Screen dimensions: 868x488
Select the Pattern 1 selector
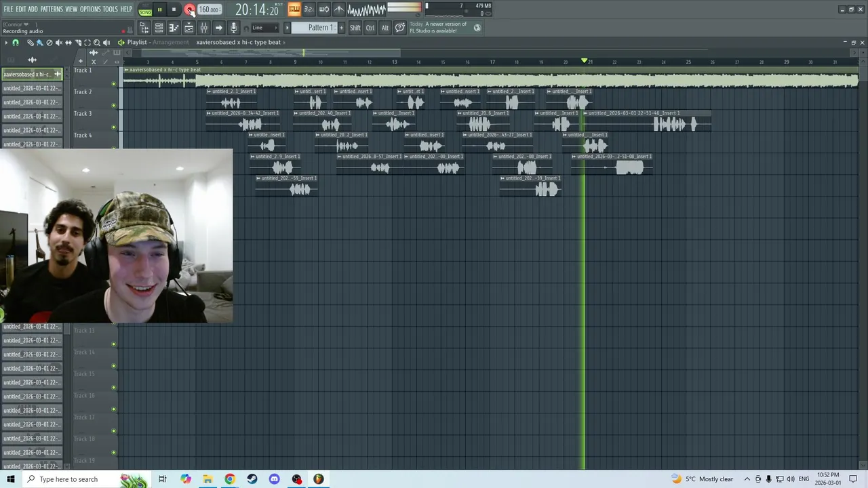[314, 28]
